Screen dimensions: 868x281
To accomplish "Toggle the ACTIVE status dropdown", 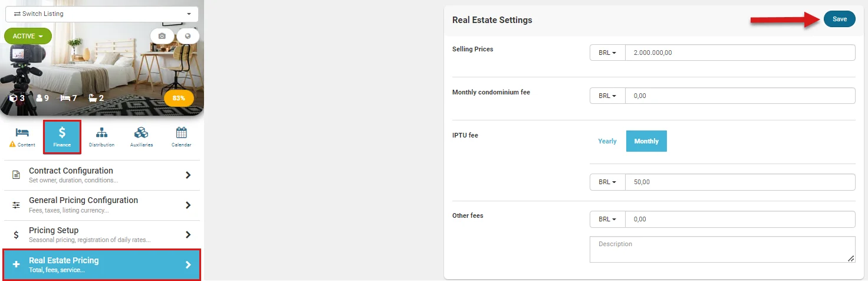I will point(28,36).
